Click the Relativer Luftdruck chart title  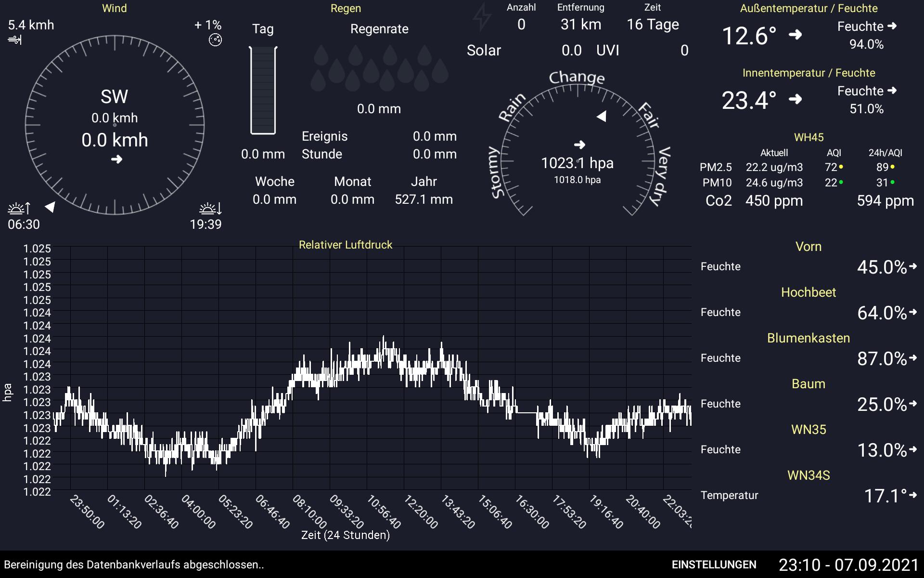(x=346, y=245)
